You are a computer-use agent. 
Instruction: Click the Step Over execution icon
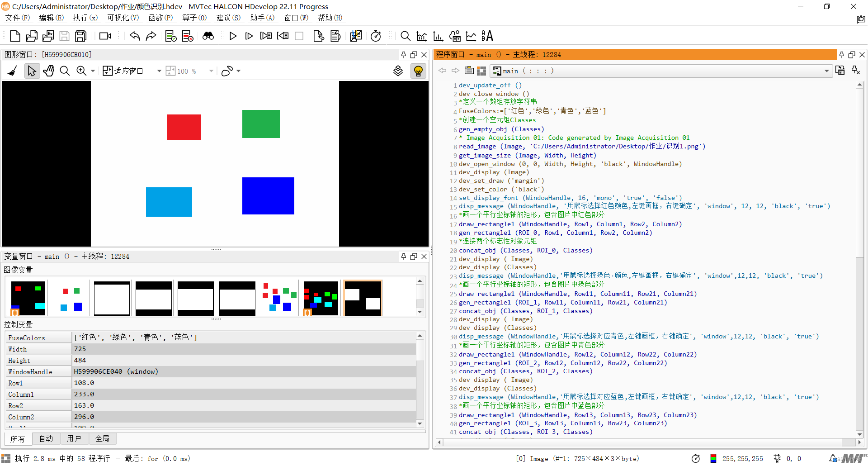pyautogui.click(x=249, y=36)
